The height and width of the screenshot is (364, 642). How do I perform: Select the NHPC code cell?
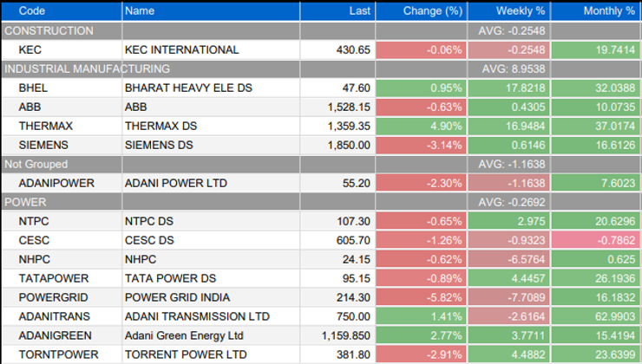pos(62,259)
